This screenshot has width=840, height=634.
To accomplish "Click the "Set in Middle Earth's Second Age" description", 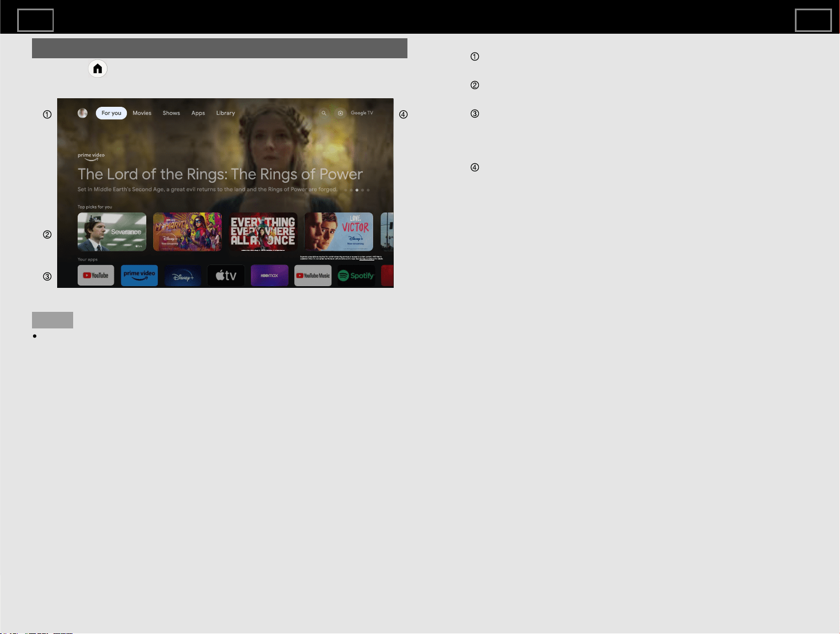I will pos(207,190).
